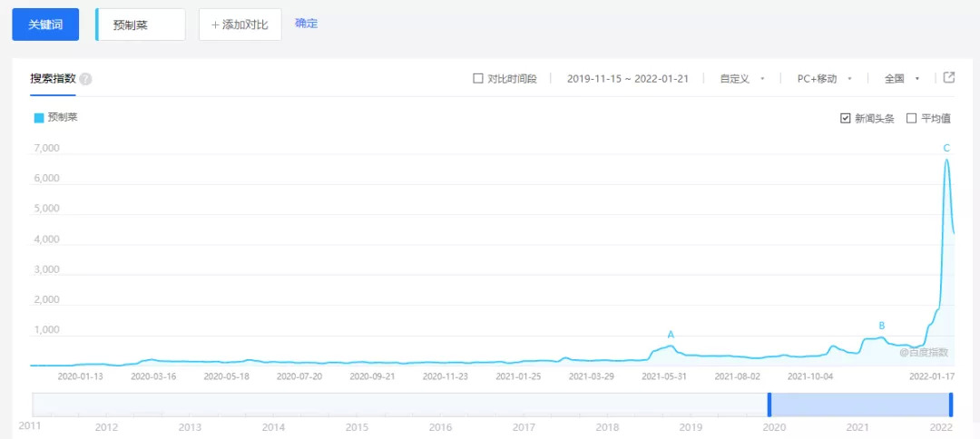The image size is (980, 439).
Task: Click the 关键词 button
Action: pyautogui.click(x=45, y=24)
